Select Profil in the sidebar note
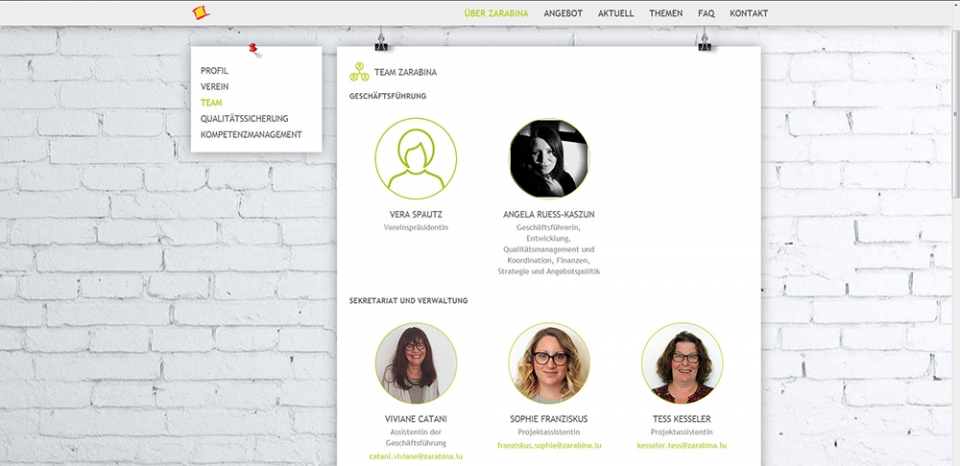Screen dimensions: 960x466 214,71
